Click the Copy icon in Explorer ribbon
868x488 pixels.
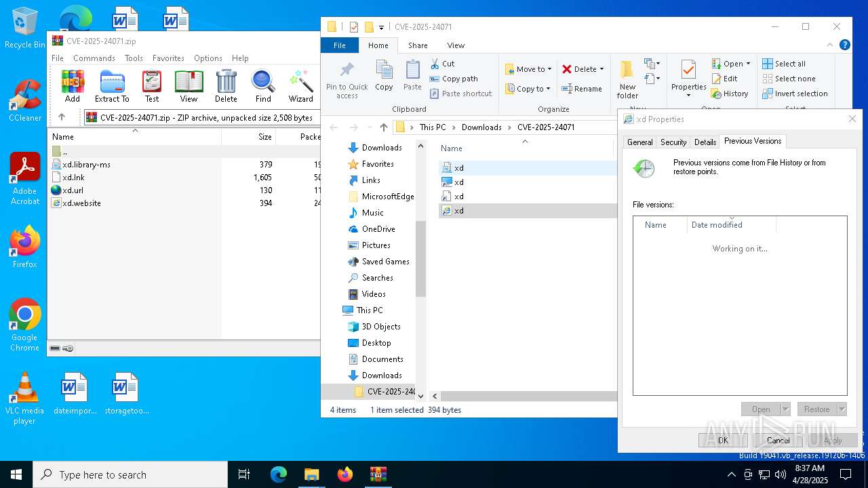point(384,76)
